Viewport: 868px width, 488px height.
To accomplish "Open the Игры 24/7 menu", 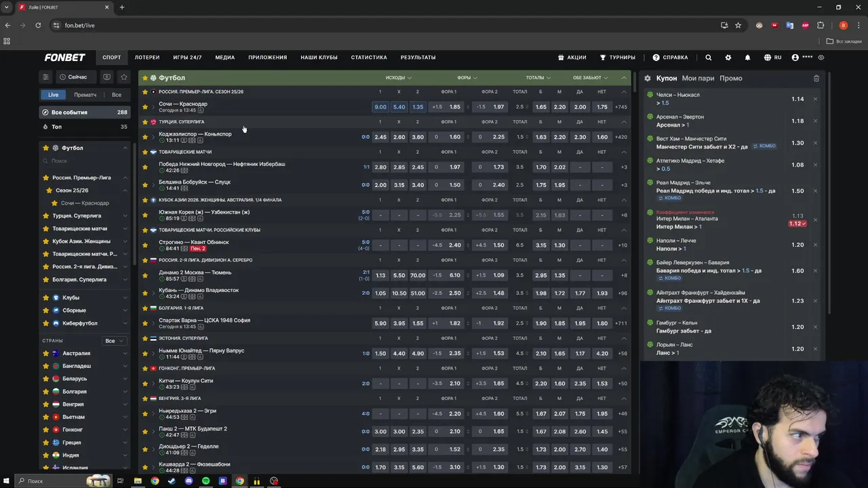I will (187, 58).
